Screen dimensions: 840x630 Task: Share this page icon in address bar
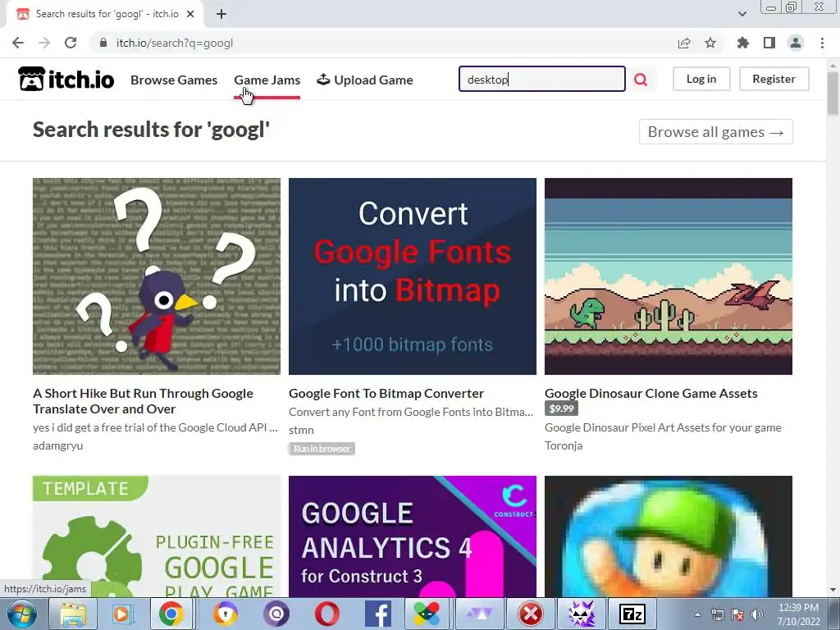(684, 43)
